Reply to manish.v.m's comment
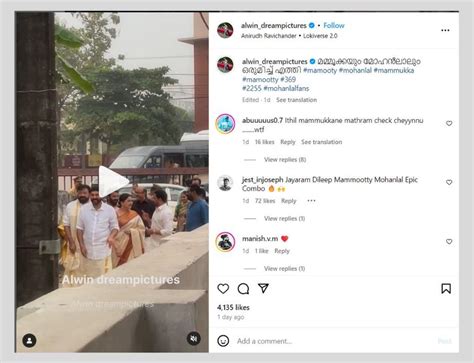 (282, 251)
